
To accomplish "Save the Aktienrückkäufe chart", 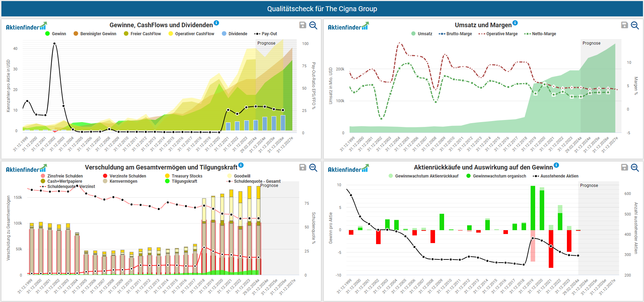I will pos(625,167).
